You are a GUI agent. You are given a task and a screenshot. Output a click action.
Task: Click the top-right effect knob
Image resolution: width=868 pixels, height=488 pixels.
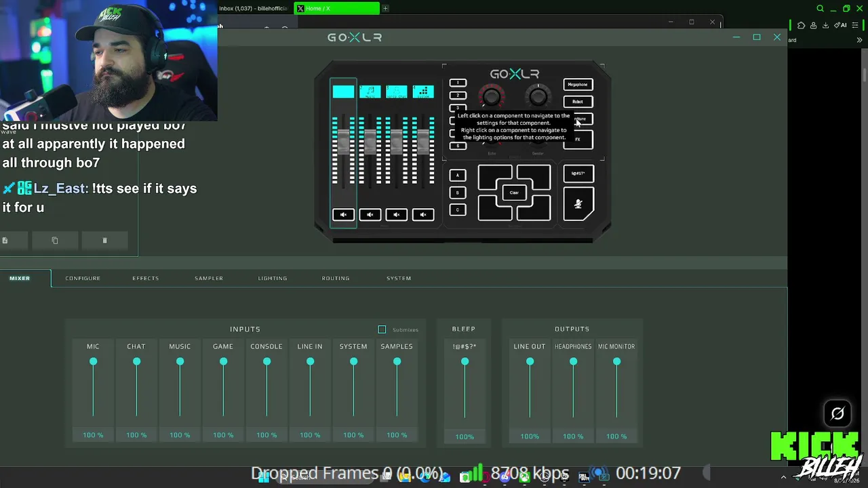pyautogui.click(x=538, y=97)
